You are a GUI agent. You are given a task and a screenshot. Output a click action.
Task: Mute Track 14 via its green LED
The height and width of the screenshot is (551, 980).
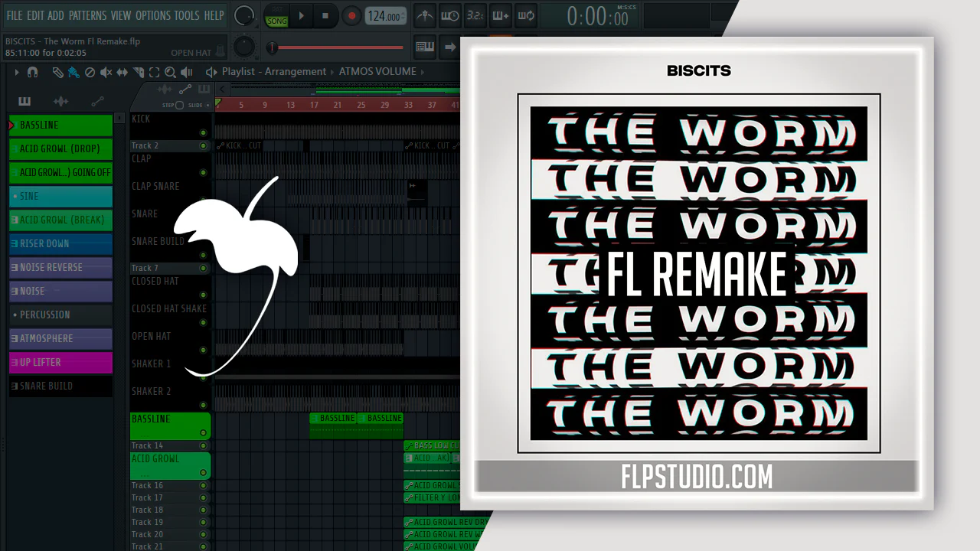click(x=203, y=445)
